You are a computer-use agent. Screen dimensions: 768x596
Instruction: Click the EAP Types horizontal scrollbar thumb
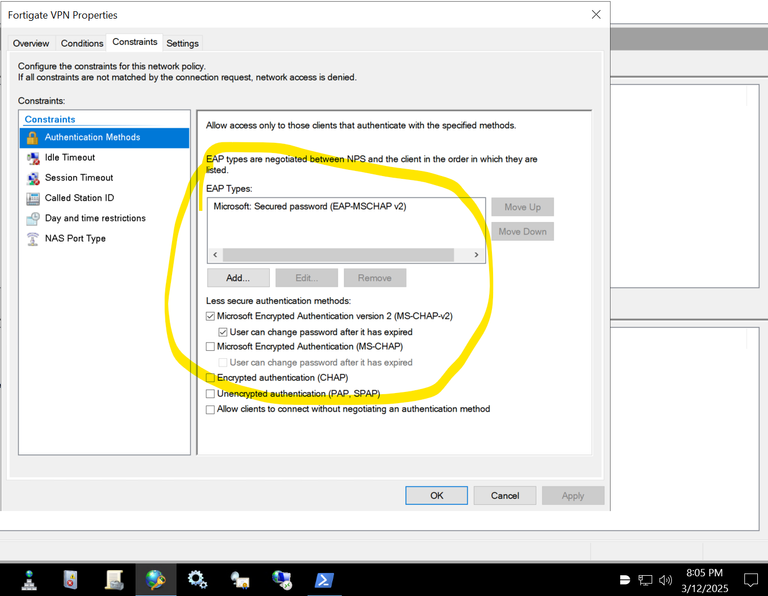pos(338,255)
